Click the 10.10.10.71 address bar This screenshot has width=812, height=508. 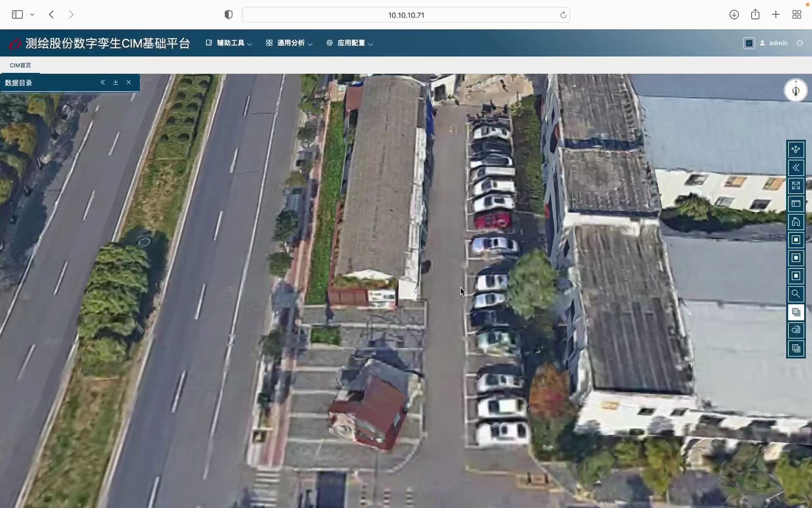[406, 15]
